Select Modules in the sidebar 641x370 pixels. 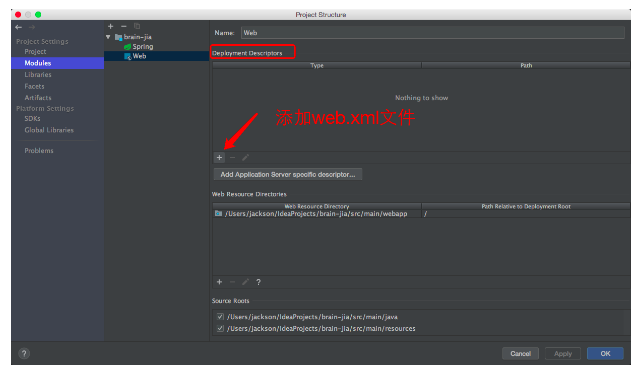pos(58,63)
